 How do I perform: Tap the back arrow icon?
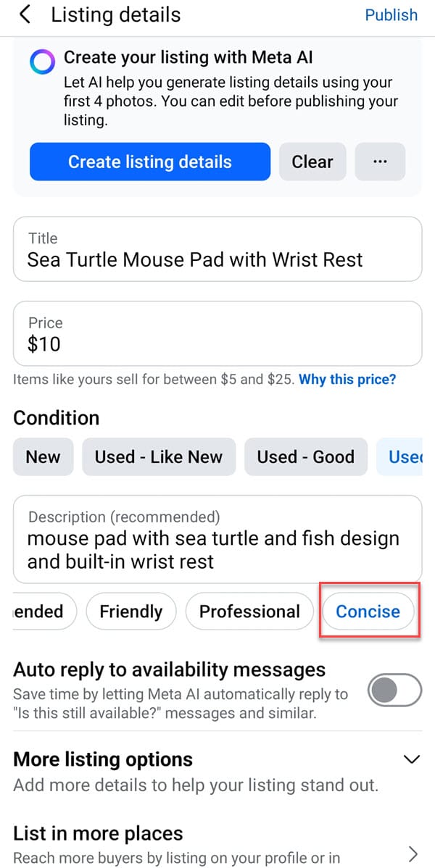click(25, 14)
